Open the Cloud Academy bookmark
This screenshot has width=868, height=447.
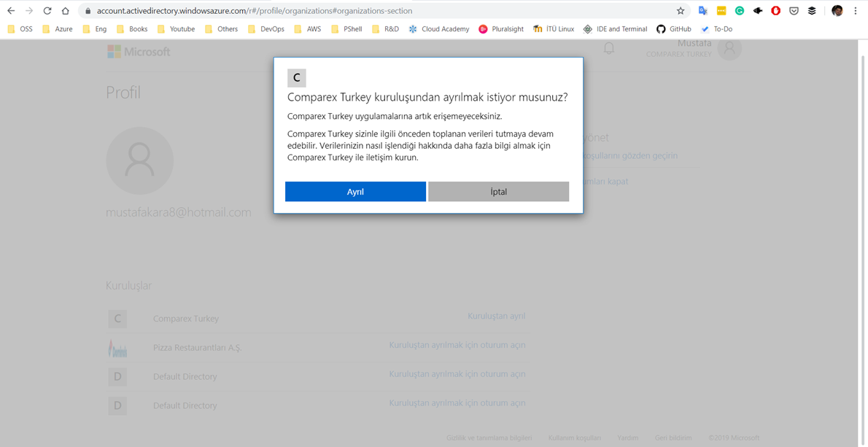(439, 28)
